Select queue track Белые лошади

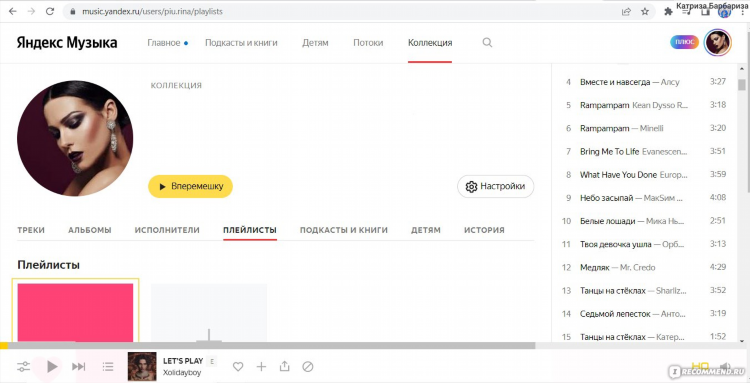pyautogui.click(x=644, y=221)
